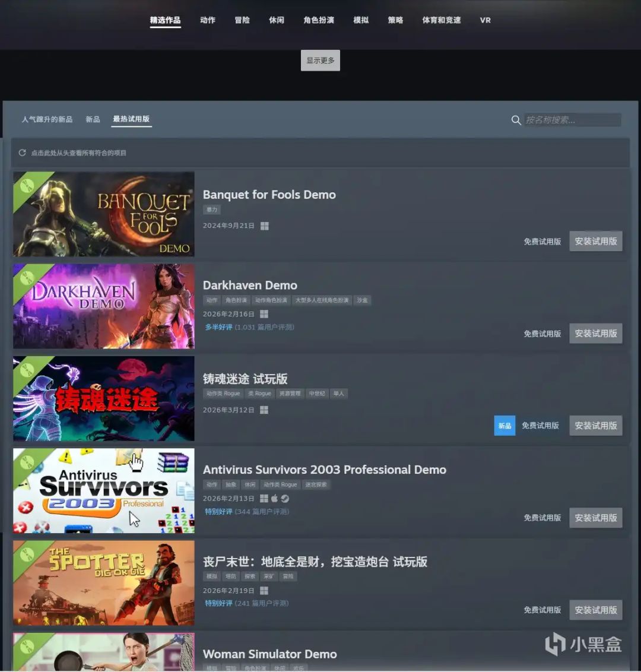Click the 采矿 tag on 丧尸末世 试玩版
The height and width of the screenshot is (672, 641).
[x=269, y=576]
